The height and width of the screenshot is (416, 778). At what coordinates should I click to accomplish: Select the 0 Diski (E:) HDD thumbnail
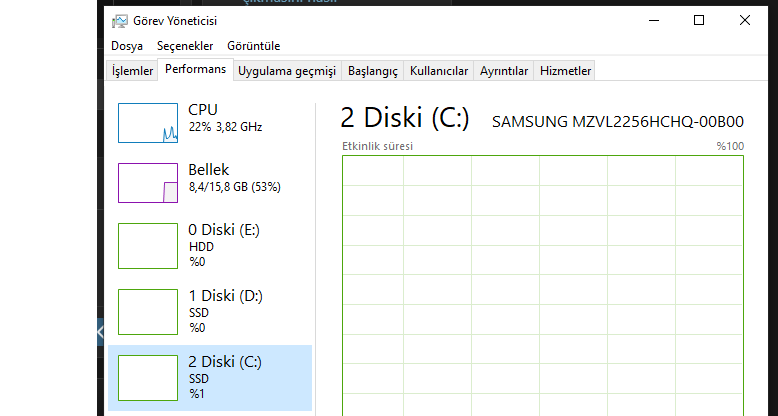[148, 245]
